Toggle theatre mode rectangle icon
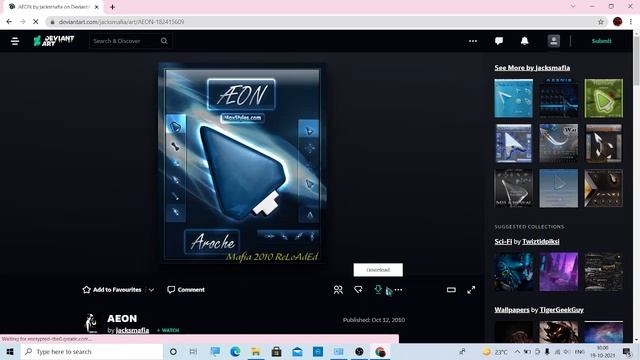The width and height of the screenshot is (640, 360). click(x=451, y=290)
